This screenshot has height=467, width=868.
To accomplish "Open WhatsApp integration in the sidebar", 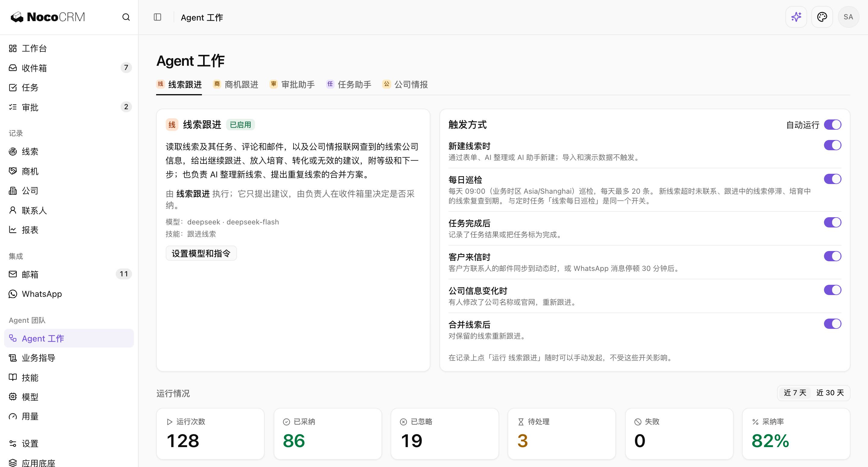I will pos(69,294).
